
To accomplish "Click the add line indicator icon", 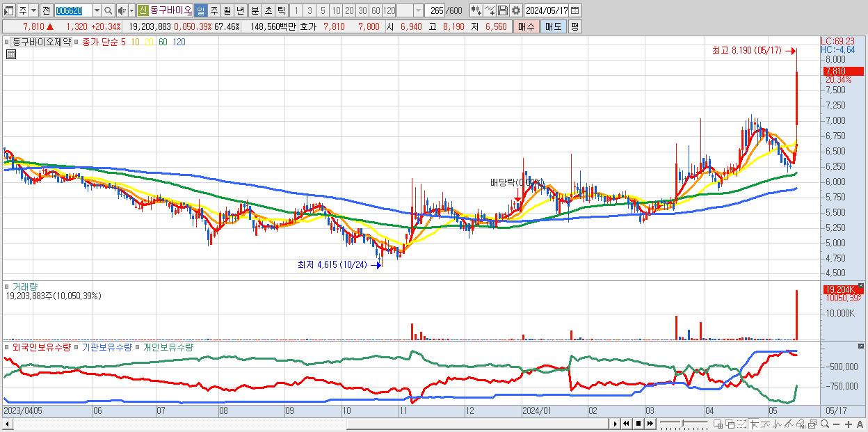I will pos(490,10).
